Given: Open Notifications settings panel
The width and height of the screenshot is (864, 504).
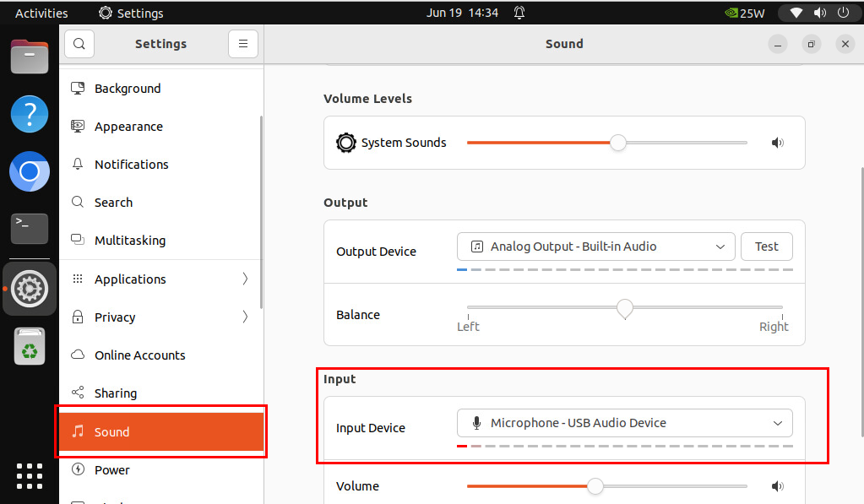Looking at the screenshot, I should [x=131, y=165].
